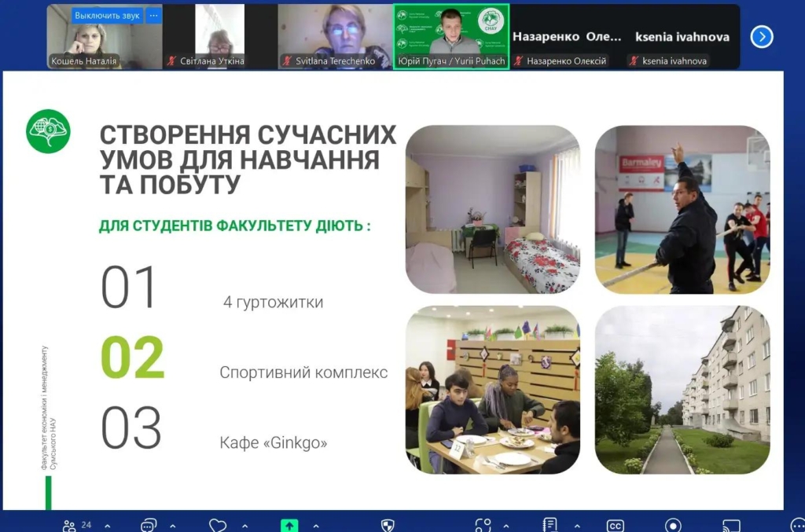Click the Reactions heart icon
The height and width of the screenshot is (532, 805).
(218, 525)
